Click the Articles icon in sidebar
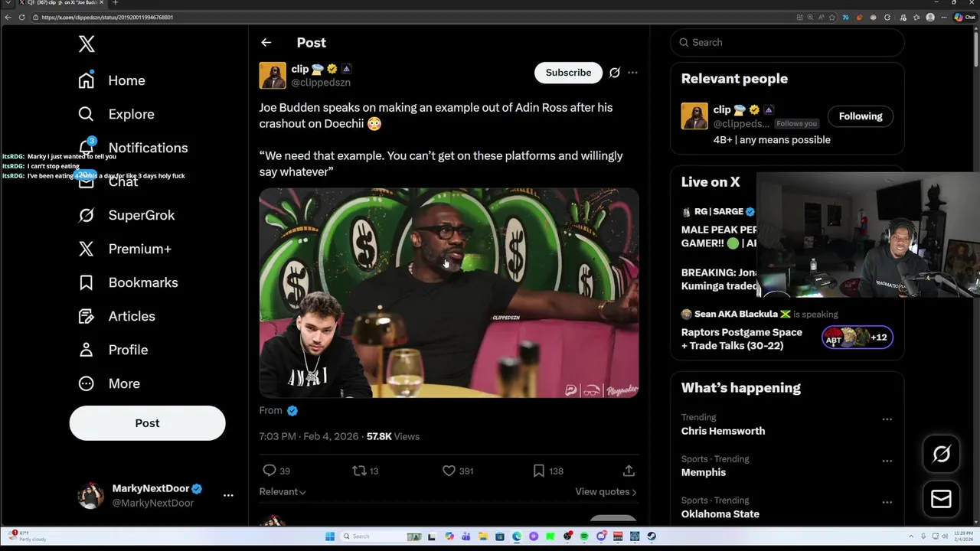Viewport: 980px width, 551px height. 86,316
